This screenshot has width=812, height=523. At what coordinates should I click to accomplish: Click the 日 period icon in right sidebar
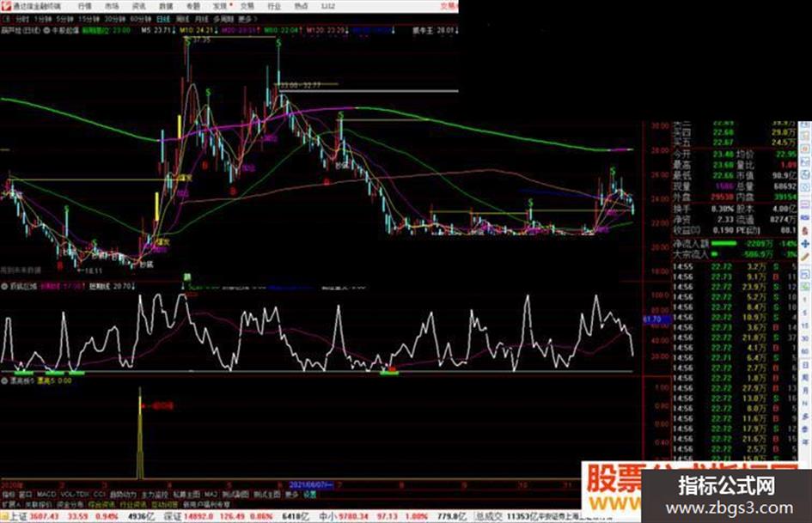pos(805,365)
